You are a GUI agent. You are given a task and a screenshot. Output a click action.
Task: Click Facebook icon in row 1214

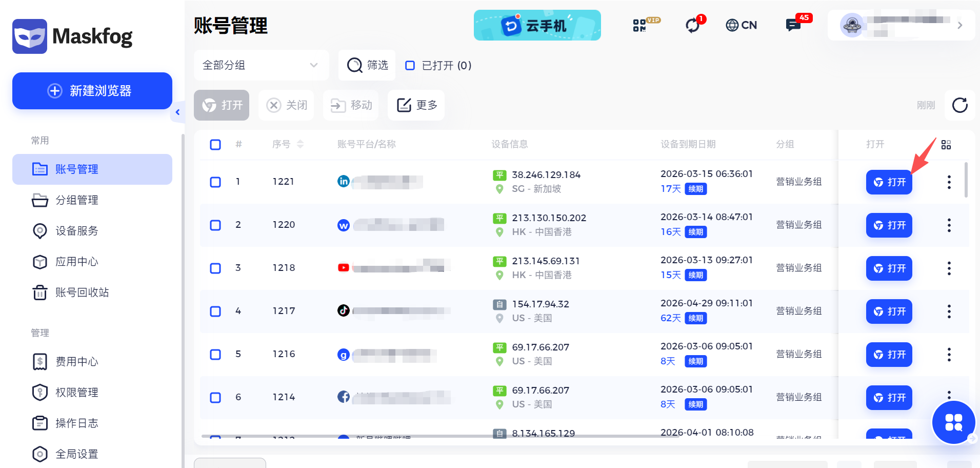pos(344,397)
